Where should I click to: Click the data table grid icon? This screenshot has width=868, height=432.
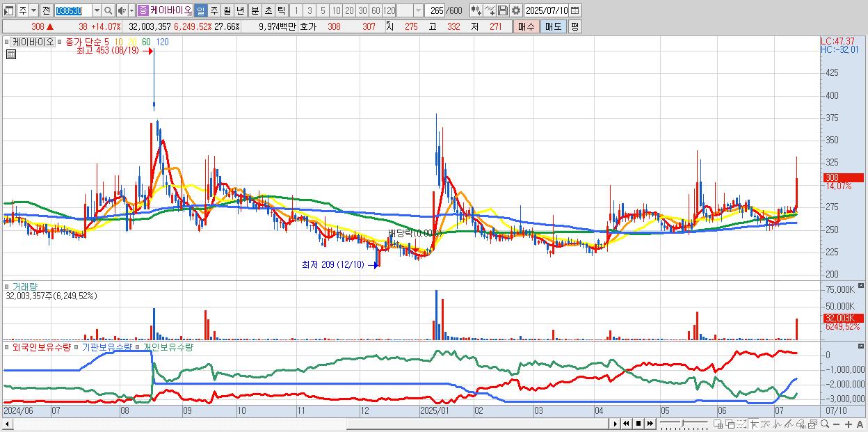coord(10,54)
